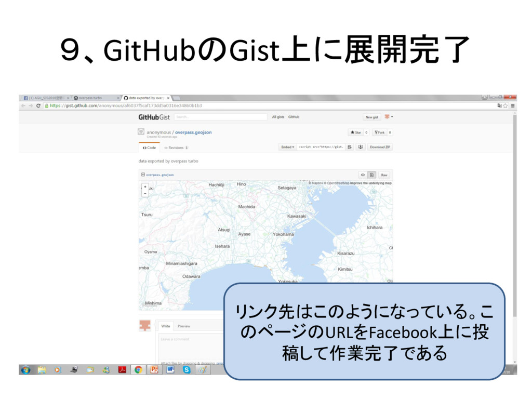Click the Odawara label on map

tap(191, 276)
